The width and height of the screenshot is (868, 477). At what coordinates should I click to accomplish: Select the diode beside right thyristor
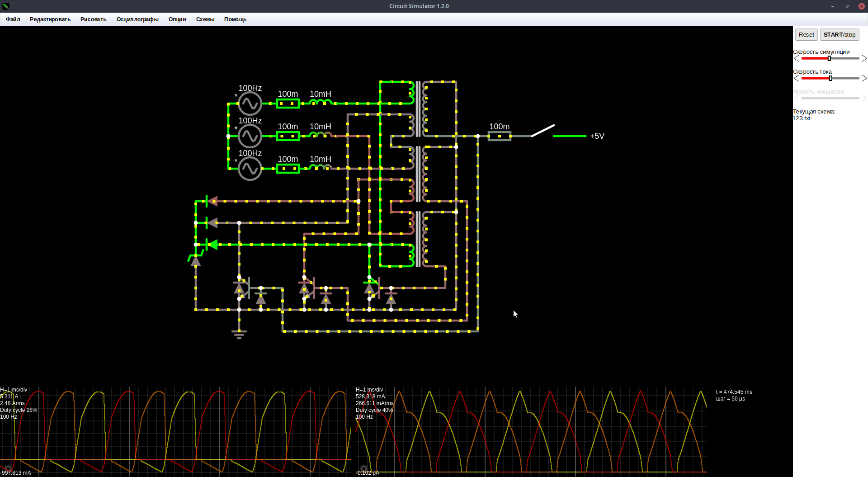click(391, 299)
